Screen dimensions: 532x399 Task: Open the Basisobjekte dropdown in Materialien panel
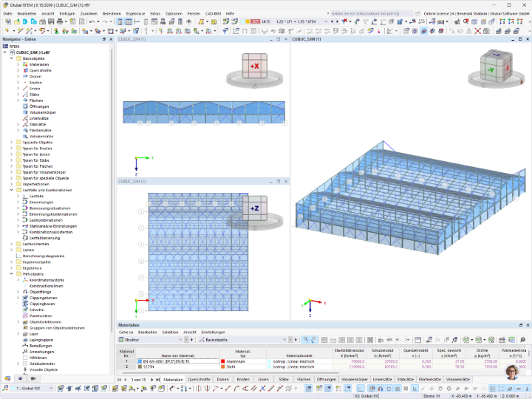click(284, 340)
